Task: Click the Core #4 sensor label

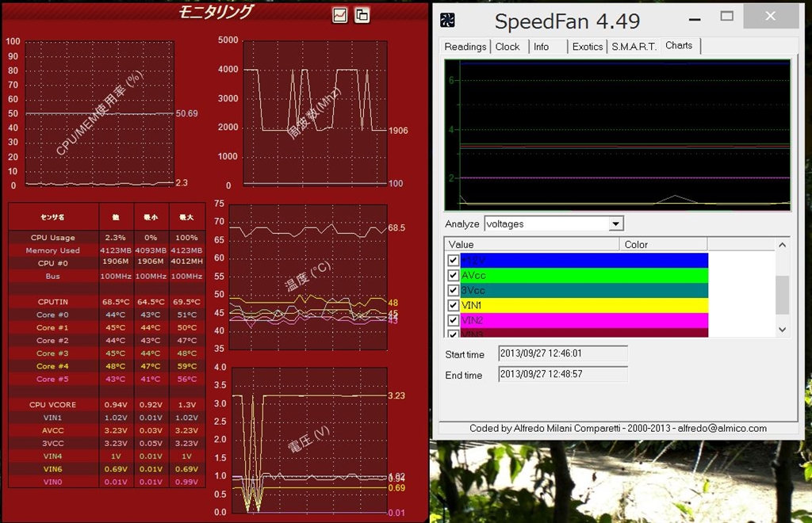Action: 52,366
